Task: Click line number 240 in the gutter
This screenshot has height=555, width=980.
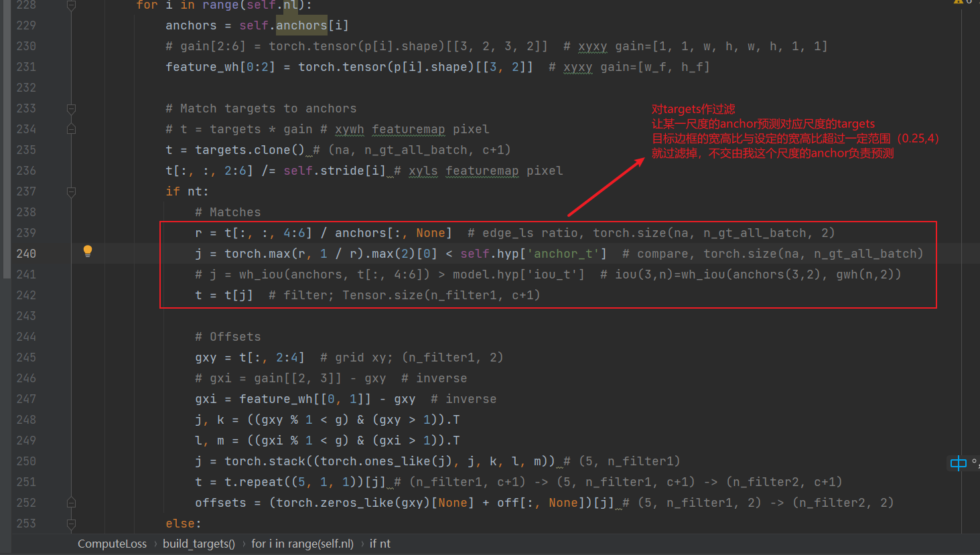Action: (x=26, y=254)
